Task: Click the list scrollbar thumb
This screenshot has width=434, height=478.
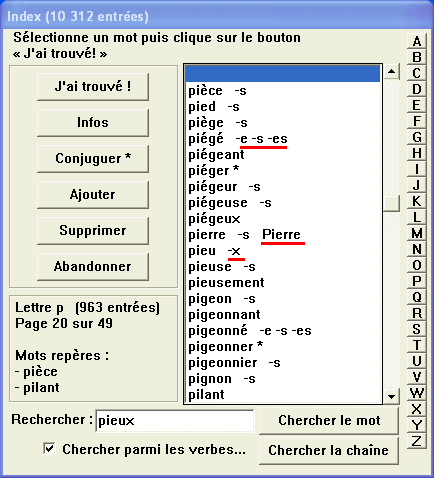Action: pyautogui.click(x=391, y=203)
